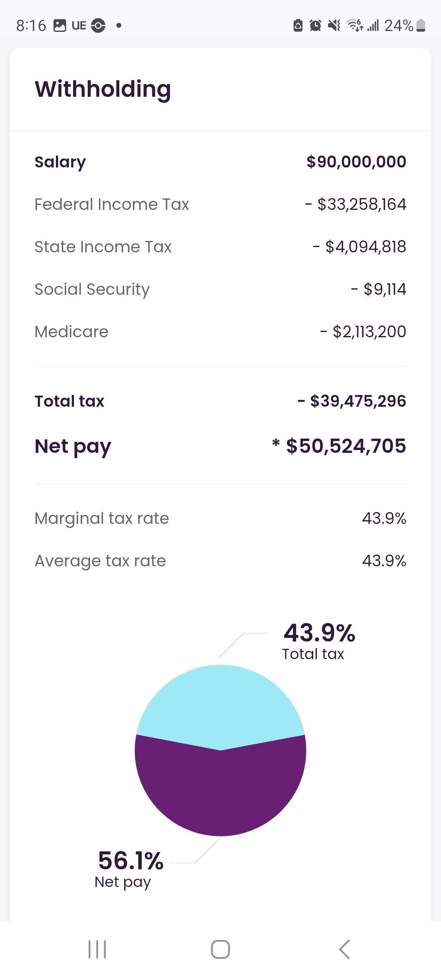Tap the State Income Tax label

click(103, 247)
